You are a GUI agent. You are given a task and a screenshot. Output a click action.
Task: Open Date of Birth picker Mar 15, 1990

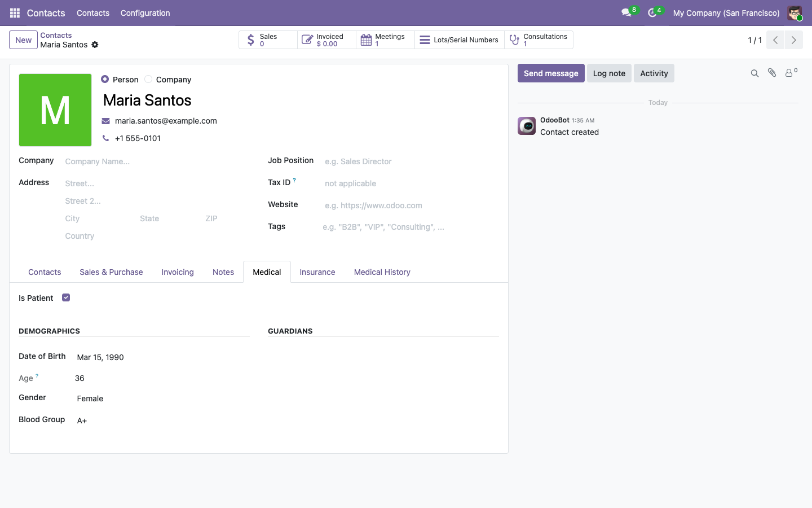162,357
